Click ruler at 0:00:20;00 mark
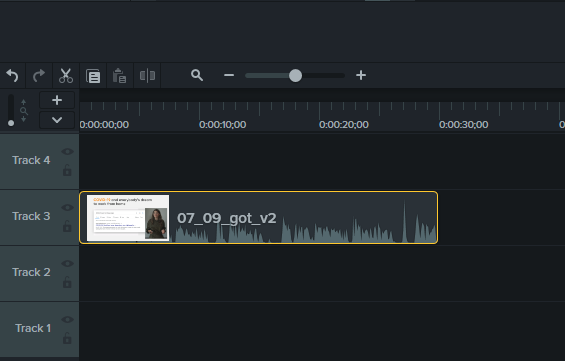This screenshot has height=361, width=565. click(344, 125)
